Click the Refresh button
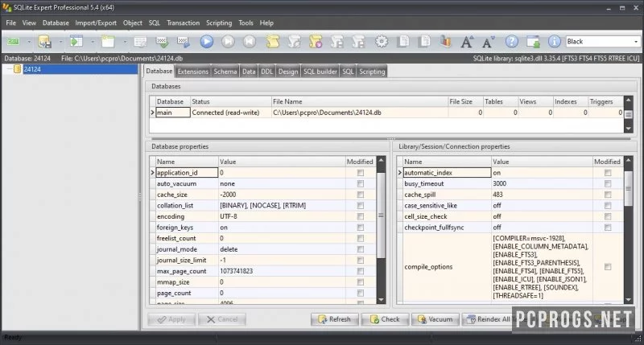The height and width of the screenshot is (345, 644). pos(335,319)
